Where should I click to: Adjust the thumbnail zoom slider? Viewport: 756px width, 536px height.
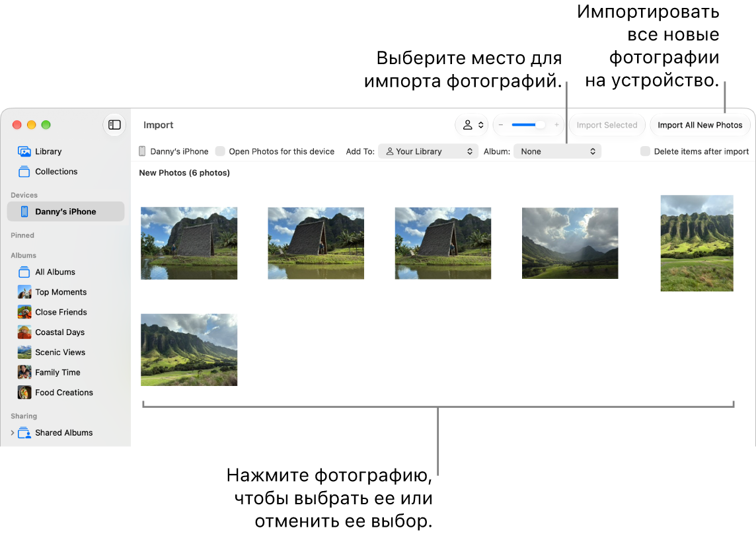coord(528,125)
